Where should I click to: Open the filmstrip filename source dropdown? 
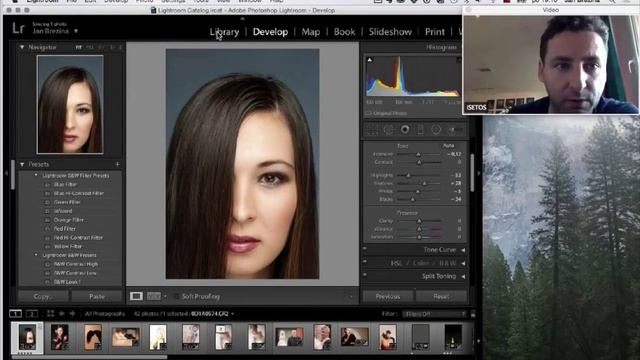pyautogui.click(x=233, y=314)
